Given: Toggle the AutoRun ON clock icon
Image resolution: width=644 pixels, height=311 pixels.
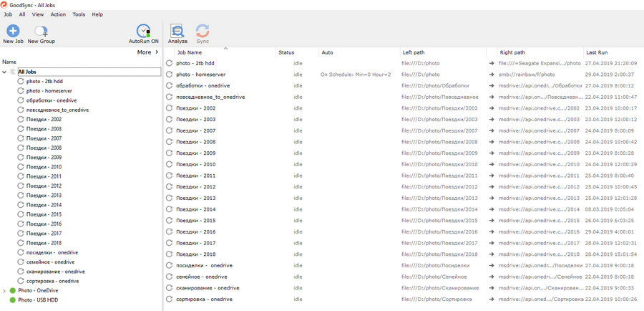Looking at the screenshot, I should pyautogui.click(x=143, y=32).
